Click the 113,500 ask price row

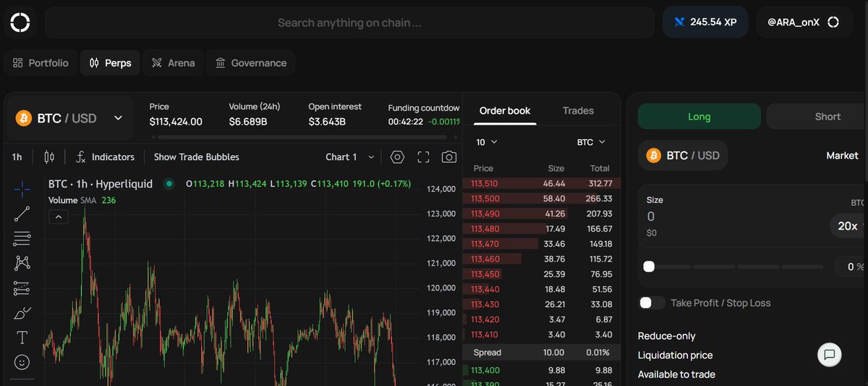(x=542, y=198)
